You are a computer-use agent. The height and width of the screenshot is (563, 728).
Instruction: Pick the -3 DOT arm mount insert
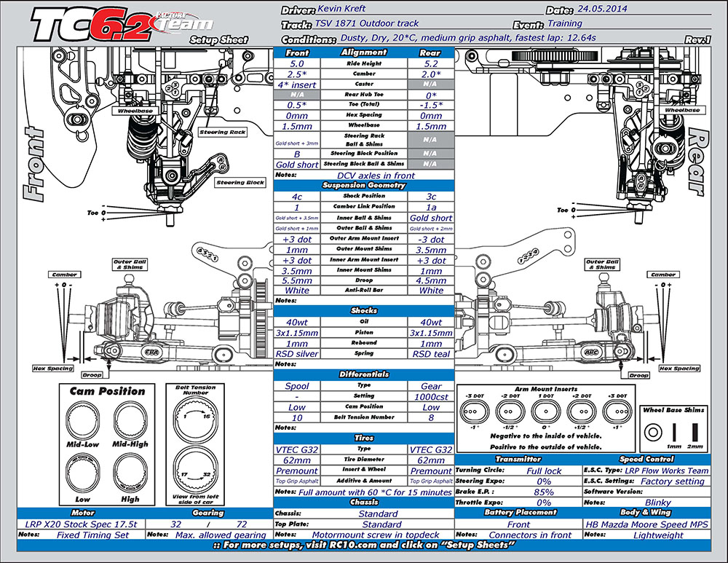click(474, 411)
